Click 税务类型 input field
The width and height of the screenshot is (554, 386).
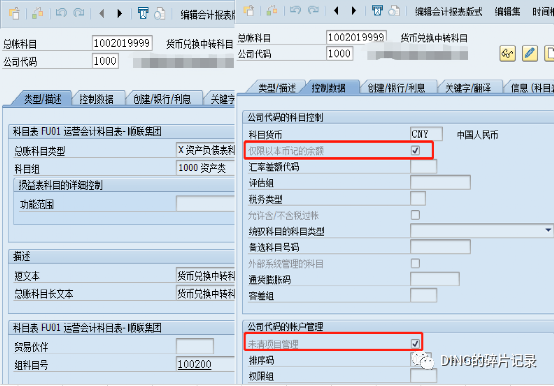point(418,199)
